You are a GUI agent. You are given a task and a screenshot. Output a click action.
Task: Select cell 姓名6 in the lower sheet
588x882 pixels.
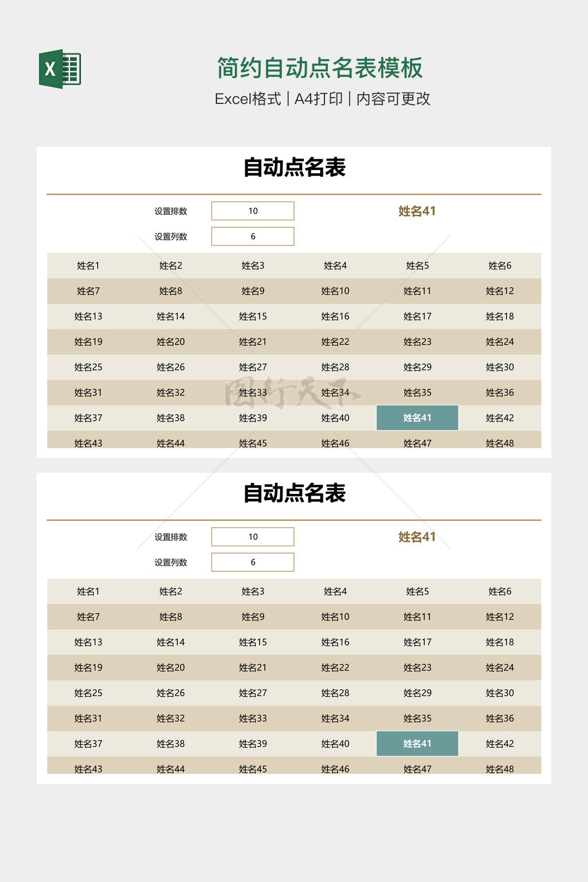coord(500,591)
